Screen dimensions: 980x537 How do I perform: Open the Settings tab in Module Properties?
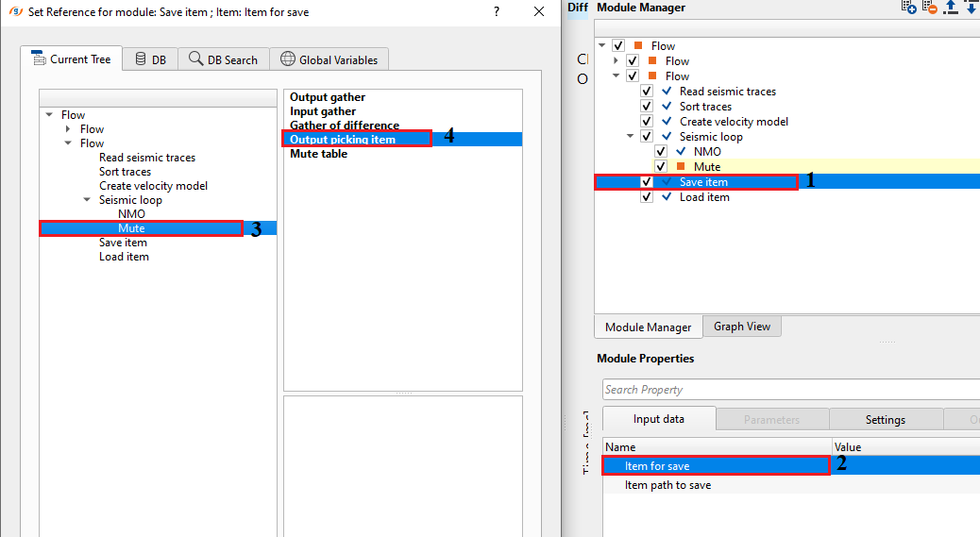[885, 419]
